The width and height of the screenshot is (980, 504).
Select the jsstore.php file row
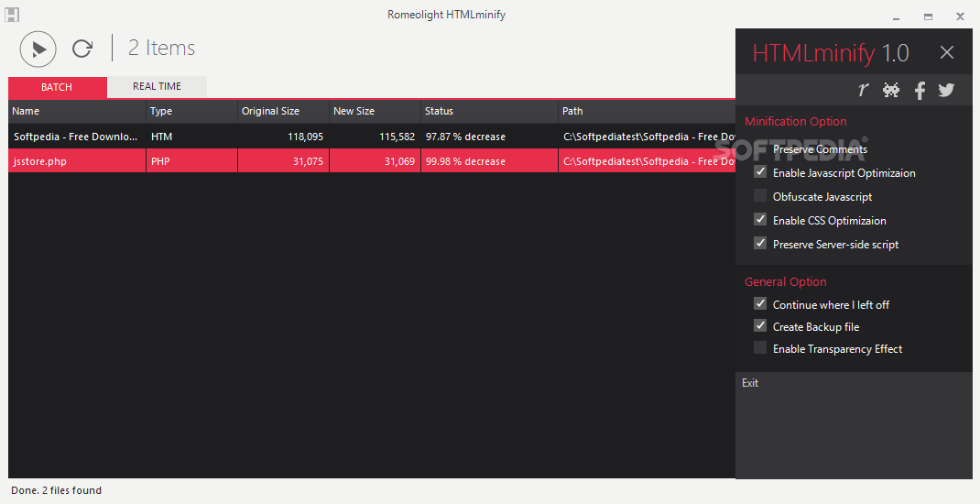[x=372, y=160]
